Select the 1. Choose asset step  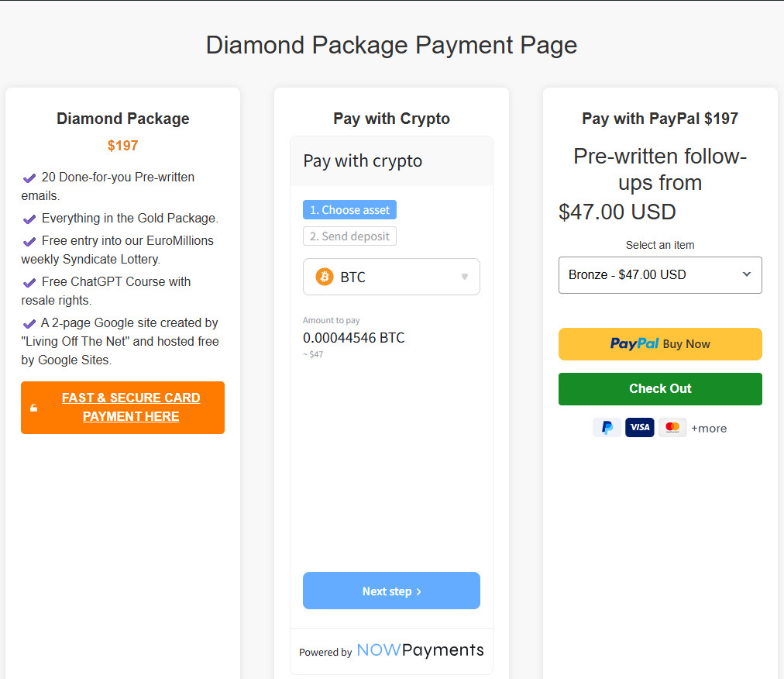[x=350, y=210]
